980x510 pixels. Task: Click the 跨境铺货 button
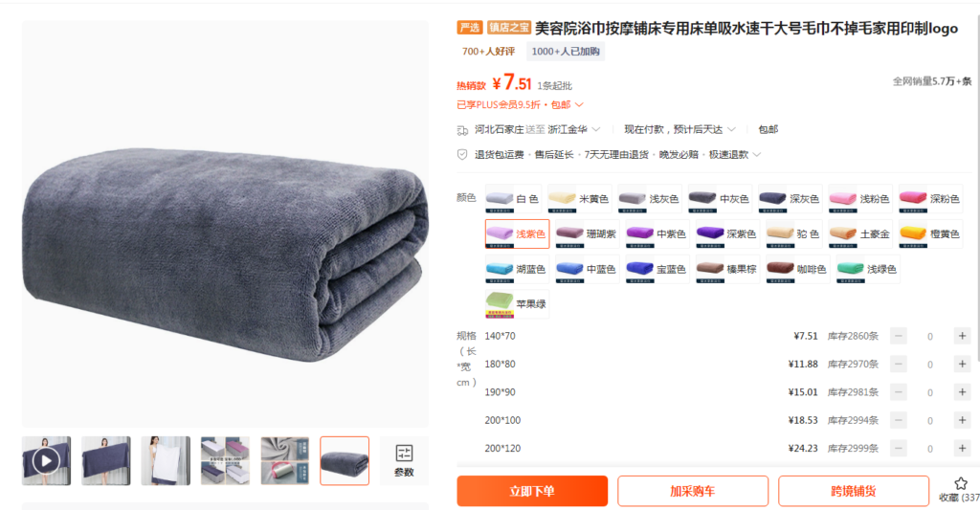[853, 491]
